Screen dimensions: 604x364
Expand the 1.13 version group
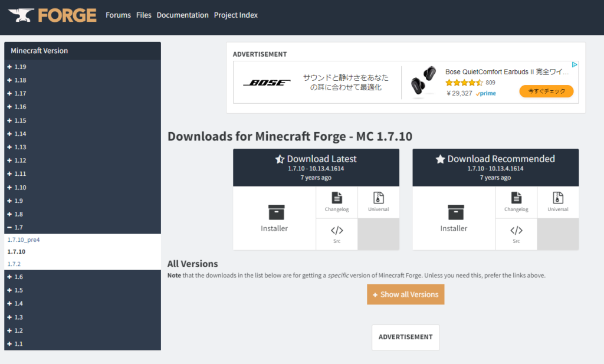pyautogui.click(x=83, y=147)
